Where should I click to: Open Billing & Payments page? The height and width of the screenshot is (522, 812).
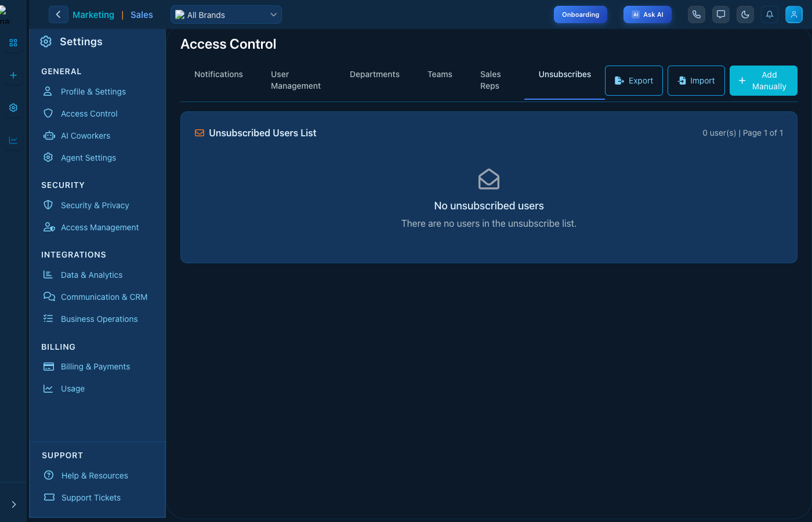click(95, 367)
